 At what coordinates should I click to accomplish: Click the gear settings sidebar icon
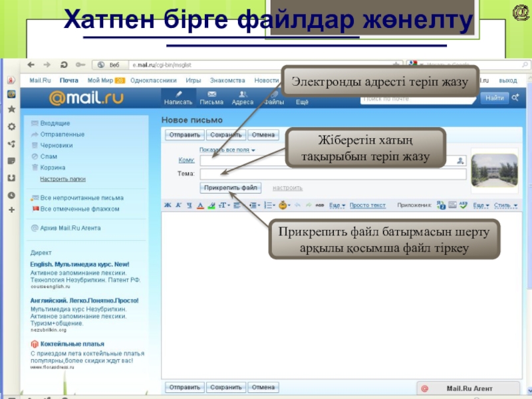click(x=11, y=127)
